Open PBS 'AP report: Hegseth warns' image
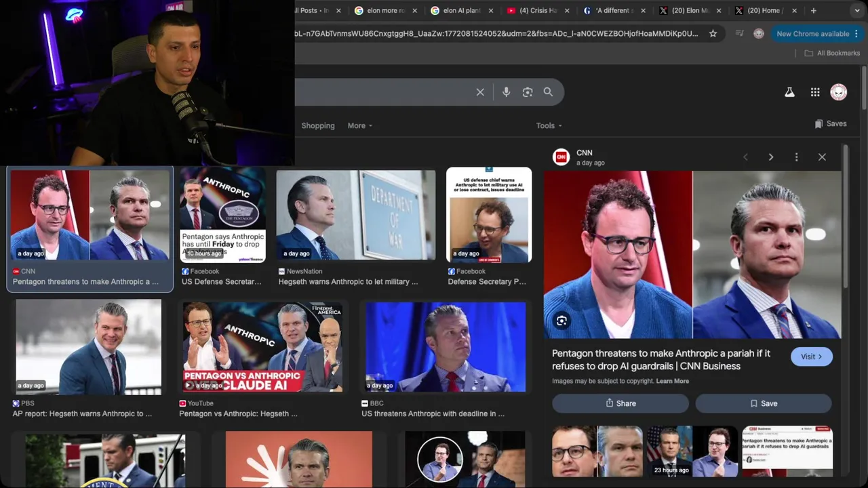The height and width of the screenshot is (488, 868). coord(89,347)
